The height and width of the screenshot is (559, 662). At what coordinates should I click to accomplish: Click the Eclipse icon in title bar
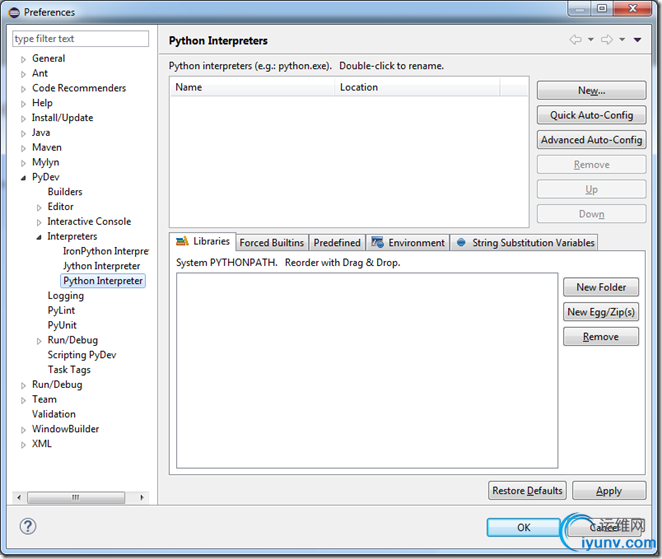(x=14, y=12)
